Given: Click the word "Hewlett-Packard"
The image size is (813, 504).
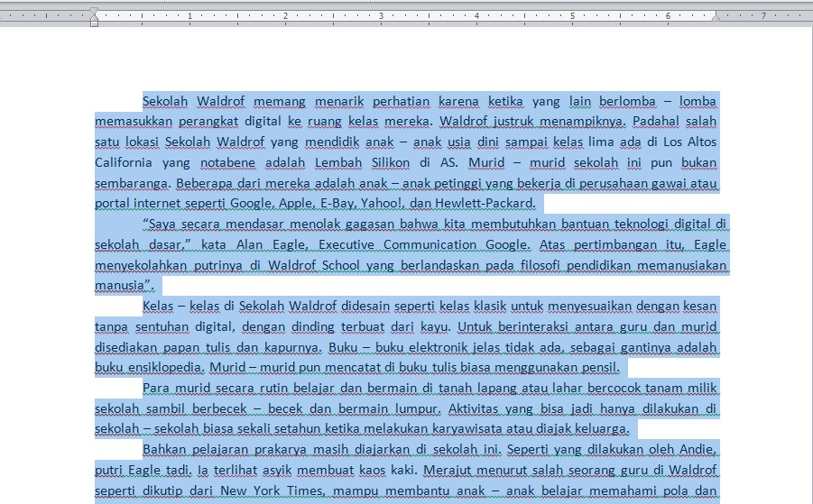Looking at the screenshot, I should tap(485, 203).
